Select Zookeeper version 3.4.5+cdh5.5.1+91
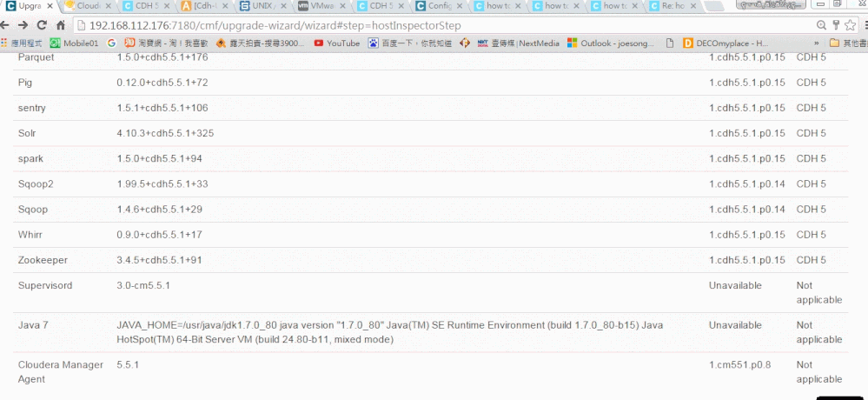868x400 pixels. coord(159,260)
